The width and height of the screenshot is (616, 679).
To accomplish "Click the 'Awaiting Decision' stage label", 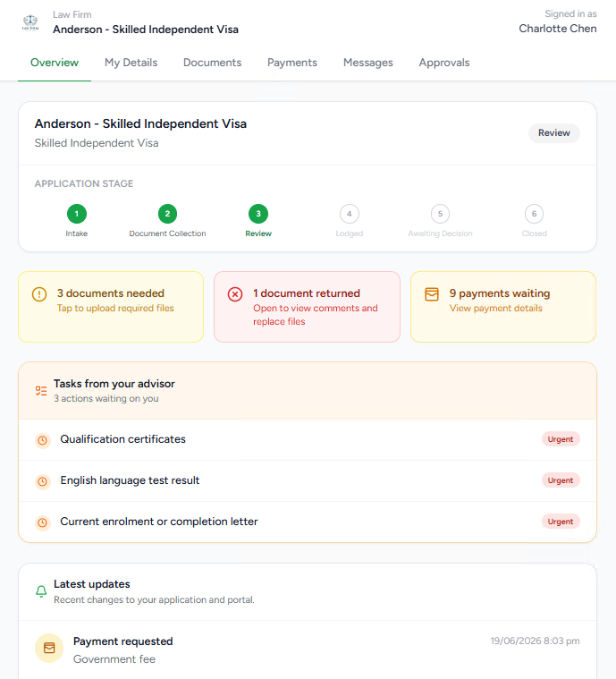I will 440,233.
